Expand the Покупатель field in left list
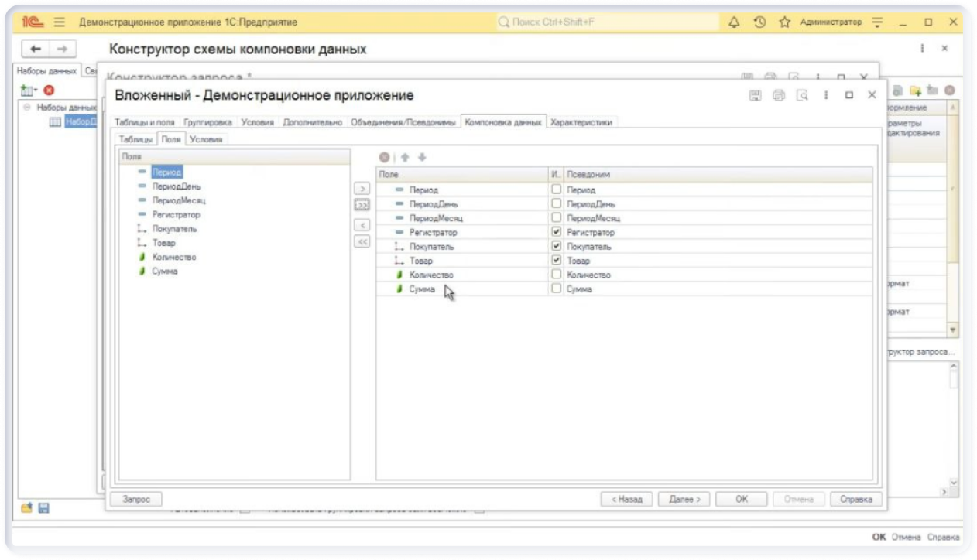Screen dimensions: 977x560 142,229
